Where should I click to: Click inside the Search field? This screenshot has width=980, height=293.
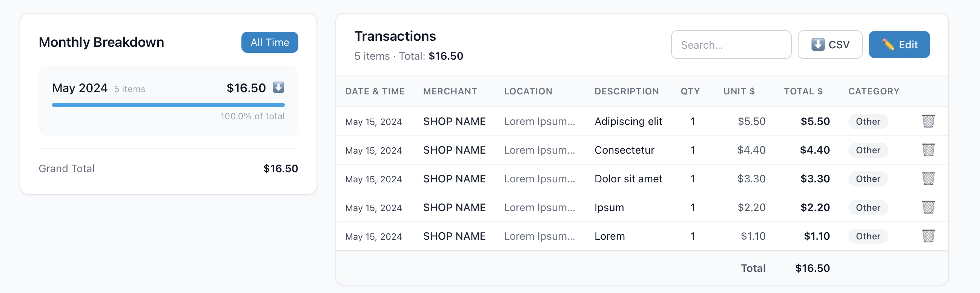731,45
